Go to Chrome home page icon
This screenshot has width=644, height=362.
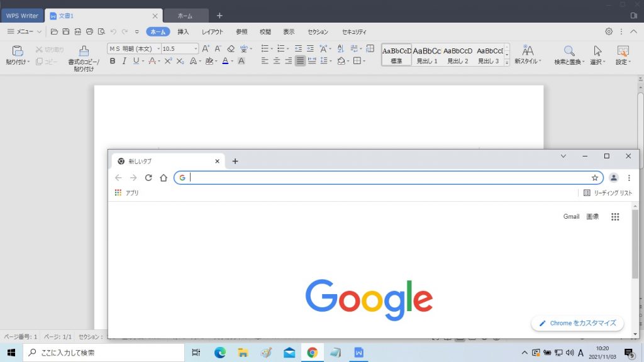[x=164, y=178]
